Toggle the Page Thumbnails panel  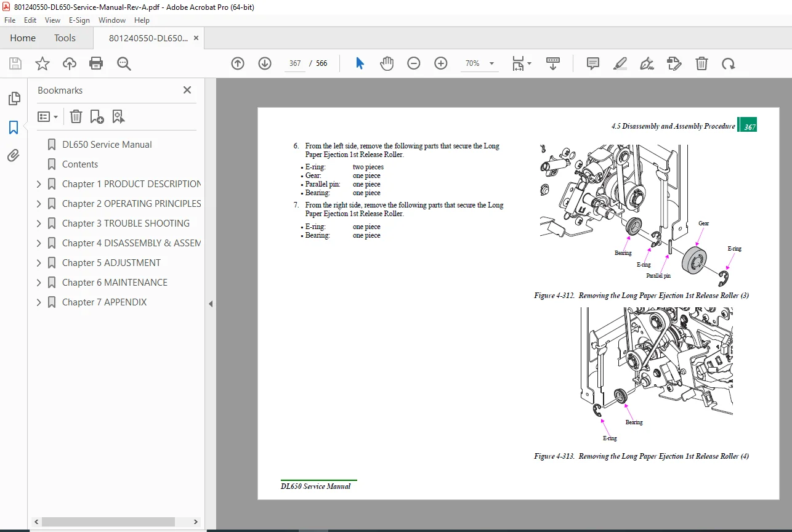coord(14,99)
